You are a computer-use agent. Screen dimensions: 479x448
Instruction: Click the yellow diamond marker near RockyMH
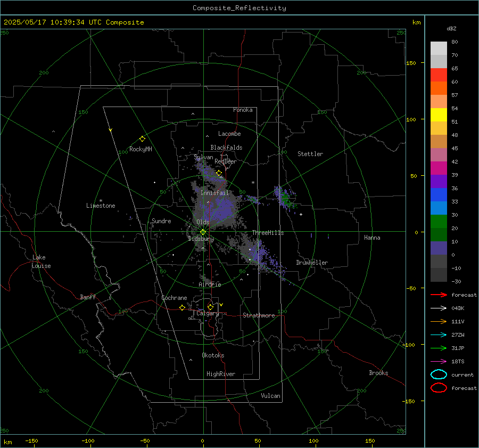(142, 139)
